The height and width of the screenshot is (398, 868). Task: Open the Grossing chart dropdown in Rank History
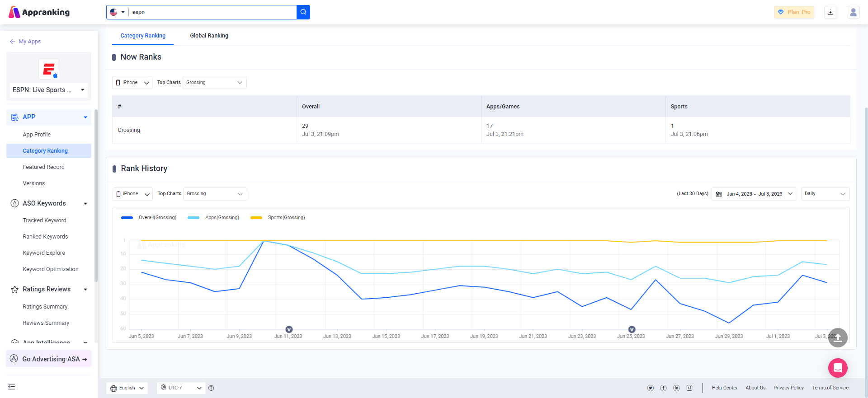[215, 194]
